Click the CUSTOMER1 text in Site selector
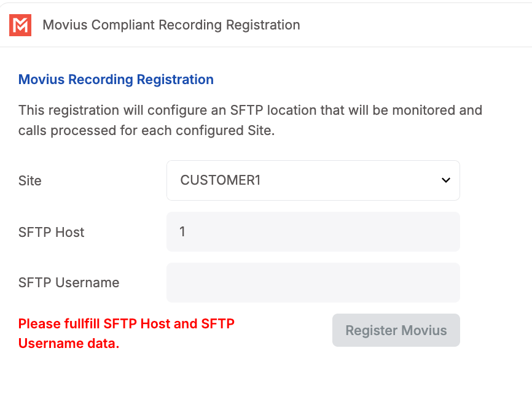This screenshot has width=532, height=394. [221, 180]
